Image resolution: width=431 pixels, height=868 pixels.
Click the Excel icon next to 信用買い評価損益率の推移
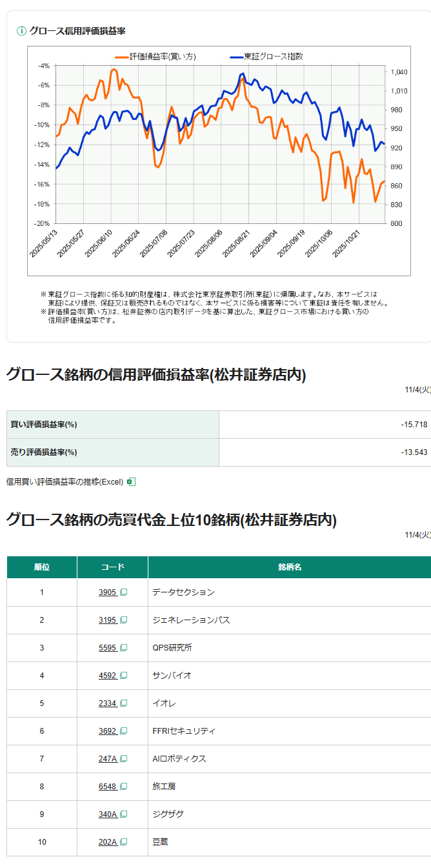pos(131,481)
